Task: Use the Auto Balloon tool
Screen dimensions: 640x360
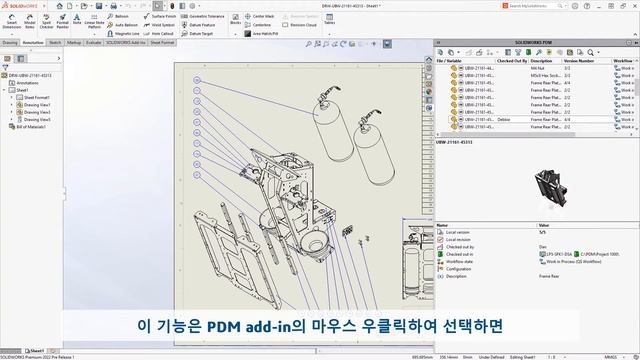Action: [x=122, y=25]
